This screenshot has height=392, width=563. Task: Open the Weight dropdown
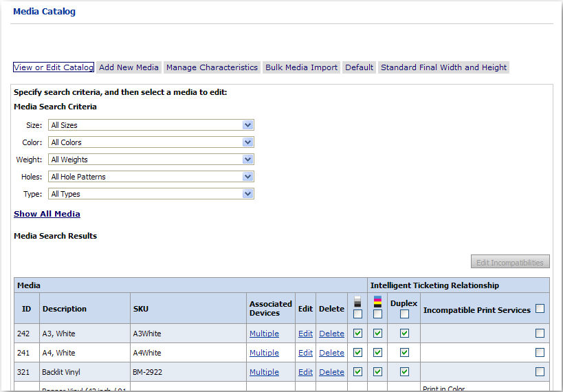151,160
